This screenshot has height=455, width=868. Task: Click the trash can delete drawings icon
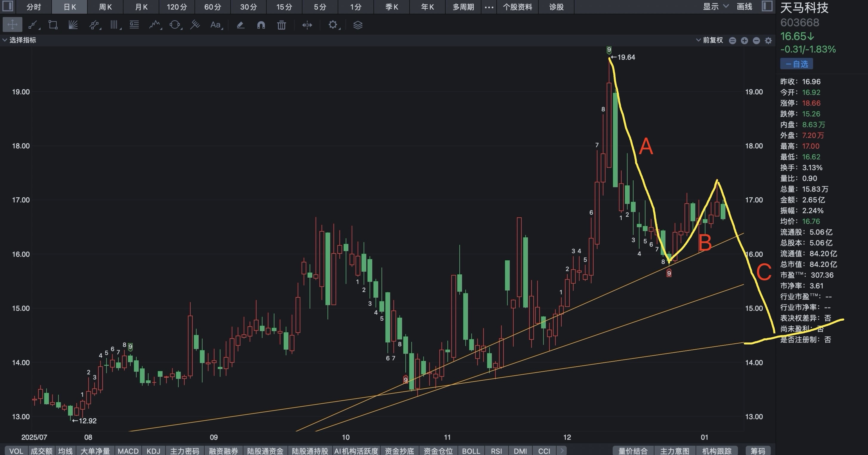point(281,25)
